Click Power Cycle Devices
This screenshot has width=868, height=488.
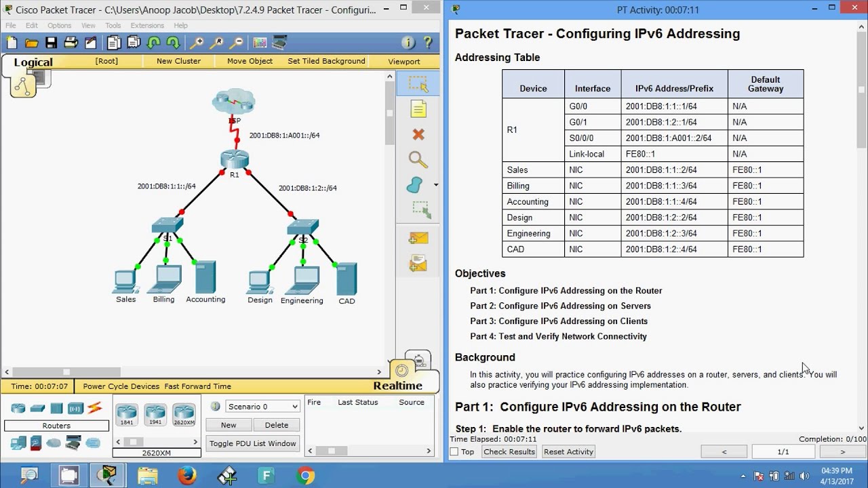coord(121,386)
